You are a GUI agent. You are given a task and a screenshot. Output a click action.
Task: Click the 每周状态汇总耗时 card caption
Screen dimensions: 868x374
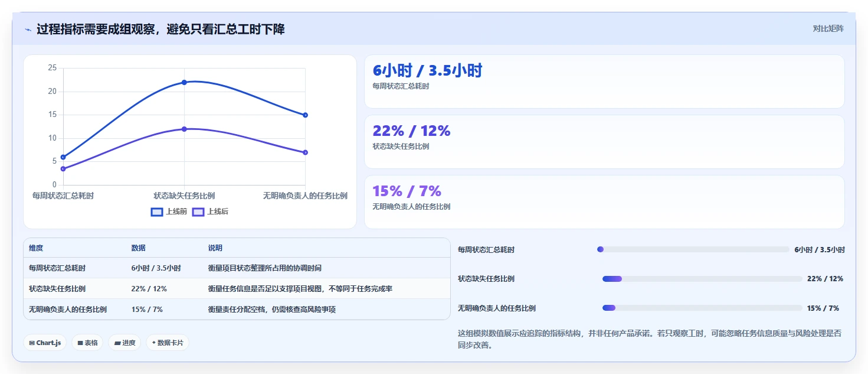(x=401, y=86)
